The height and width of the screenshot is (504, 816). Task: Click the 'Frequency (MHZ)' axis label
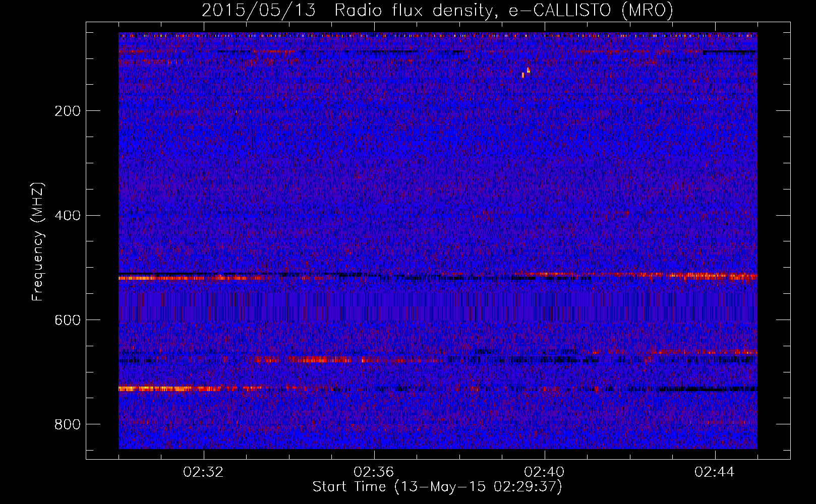(38, 241)
